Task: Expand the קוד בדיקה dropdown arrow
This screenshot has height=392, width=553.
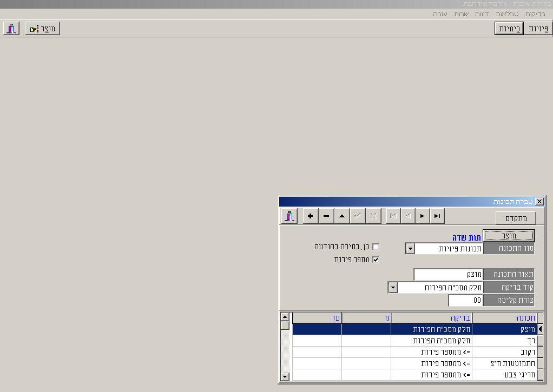Action: pyautogui.click(x=392, y=288)
